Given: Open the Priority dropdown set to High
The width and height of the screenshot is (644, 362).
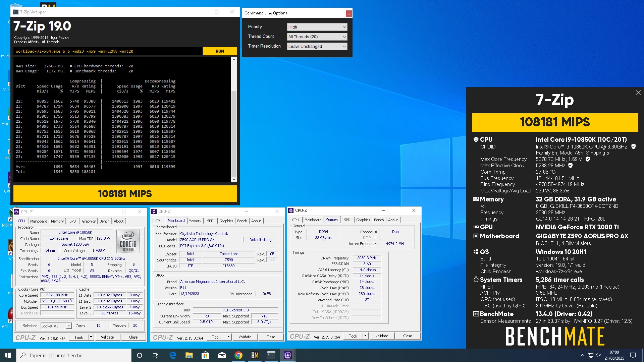Looking at the screenshot, I should coord(317,27).
